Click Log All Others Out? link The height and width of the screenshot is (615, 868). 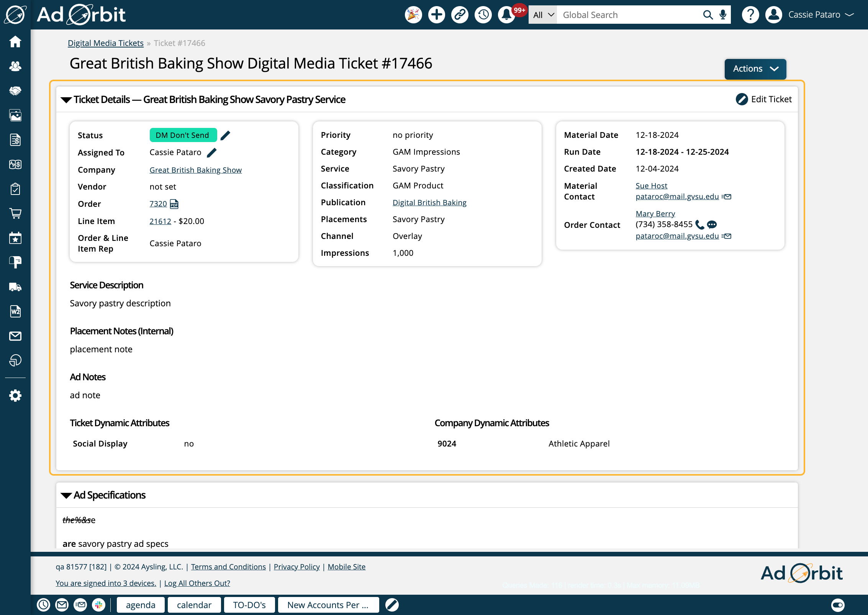click(197, 583)
